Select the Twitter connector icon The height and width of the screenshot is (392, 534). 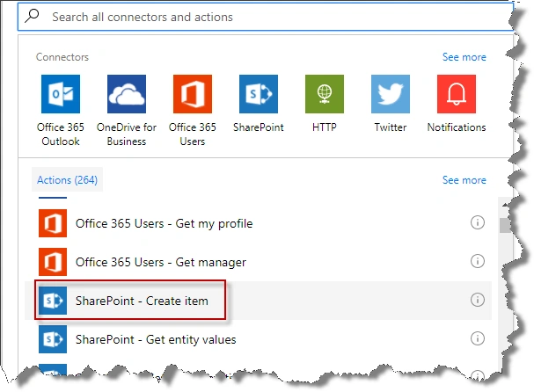tap(391, 94)
